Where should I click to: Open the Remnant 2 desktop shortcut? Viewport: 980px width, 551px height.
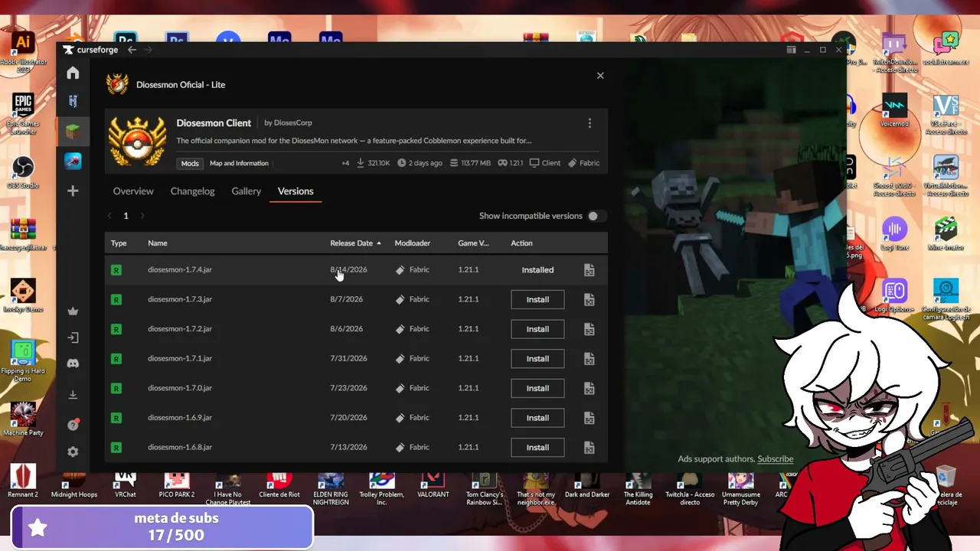23,482
